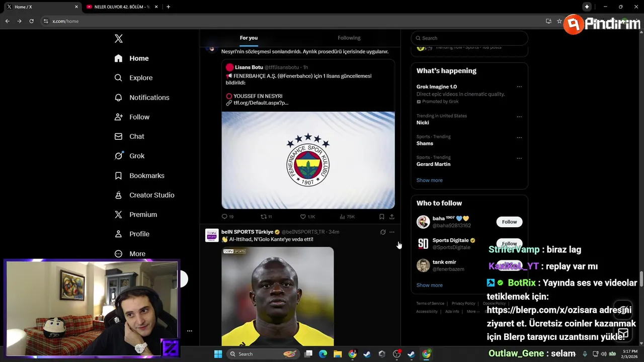Open Creator Studio in the sidebar
This screenshot has width=644, height=362.
point(144,195)
